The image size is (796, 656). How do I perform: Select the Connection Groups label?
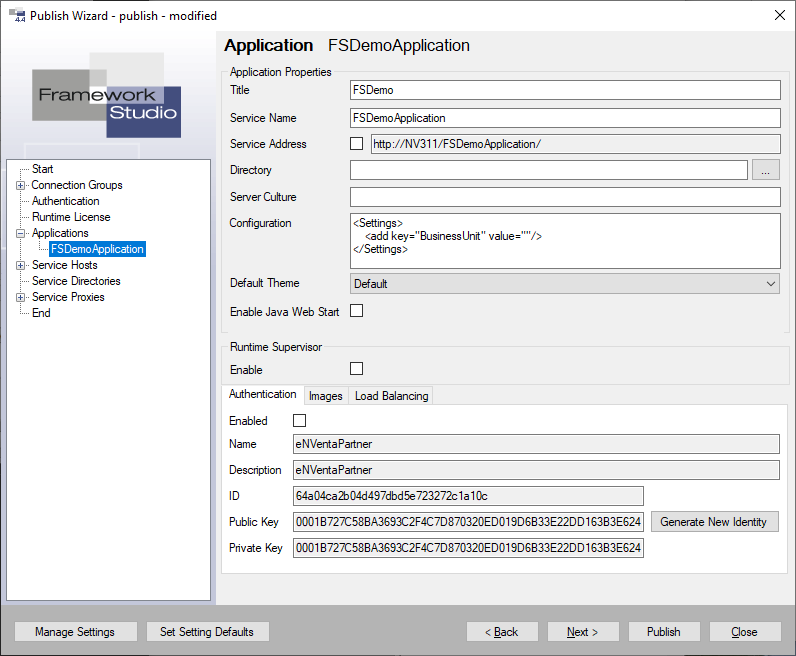point(77,185)
